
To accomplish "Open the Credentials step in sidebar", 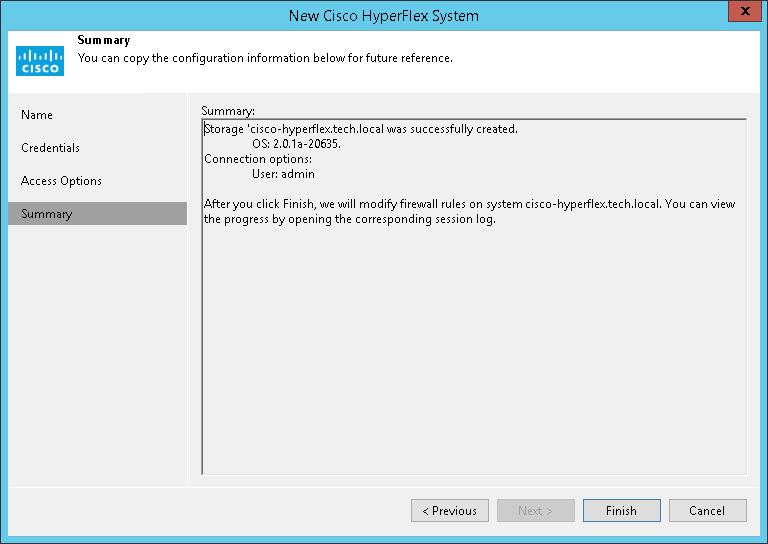I will (x=50, y=148).
